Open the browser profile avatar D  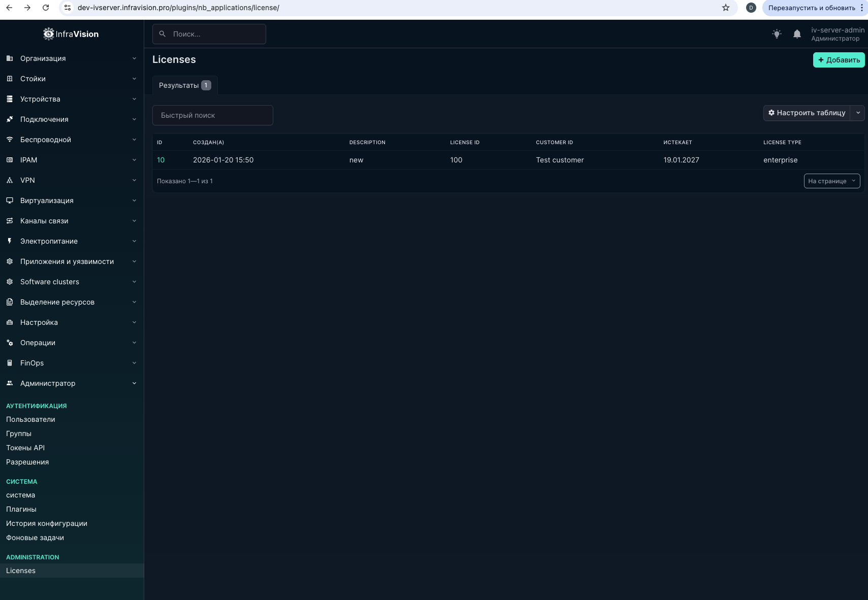click(x=751, y=8)
